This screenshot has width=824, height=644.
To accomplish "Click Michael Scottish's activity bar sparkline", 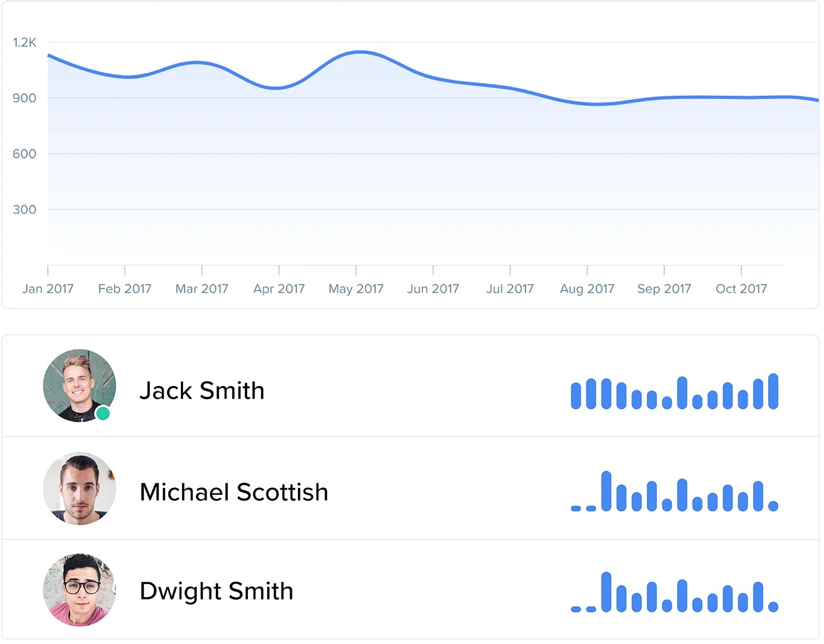I will click(x=674, y=492).
